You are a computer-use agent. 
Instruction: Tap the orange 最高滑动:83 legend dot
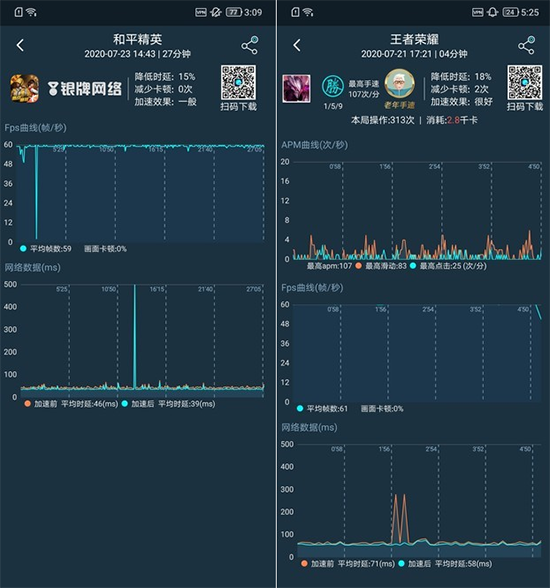358,266
